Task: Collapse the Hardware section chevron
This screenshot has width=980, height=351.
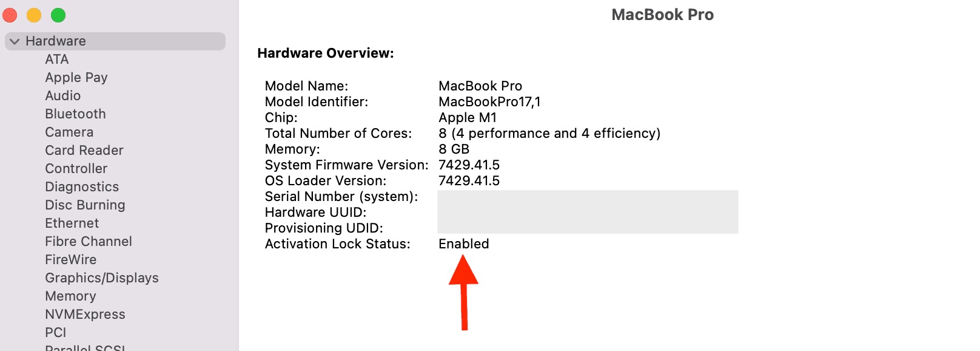Action: click(15, 41)
